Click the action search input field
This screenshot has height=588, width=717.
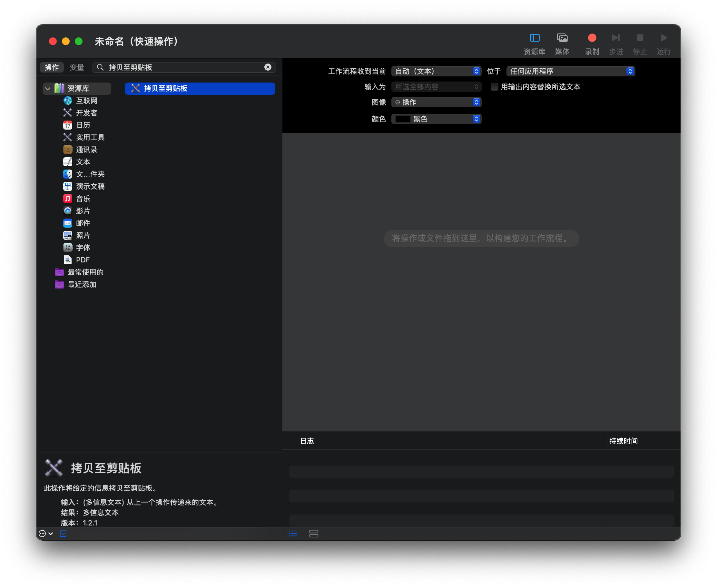click(x=183, y=67)
